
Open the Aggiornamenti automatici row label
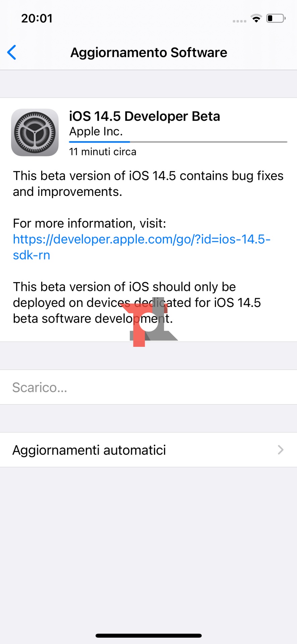pos(89,450)
